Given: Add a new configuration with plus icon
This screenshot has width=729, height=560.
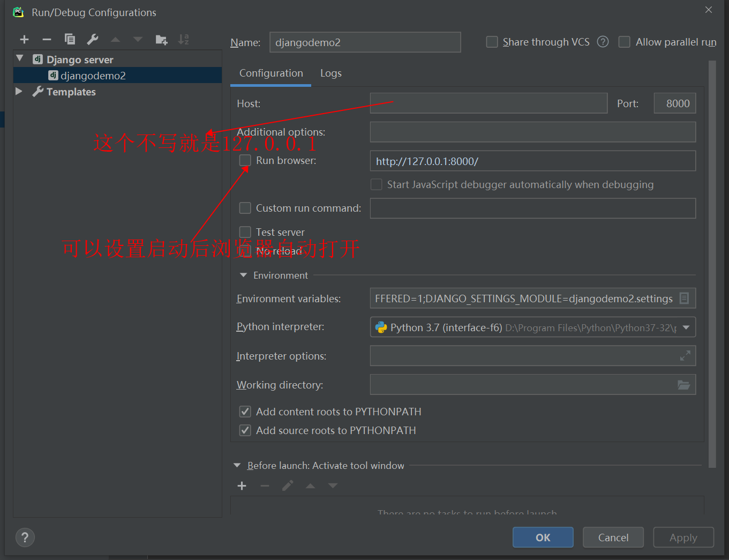Looking at the screenshot, I should click(x=24, y=39).
